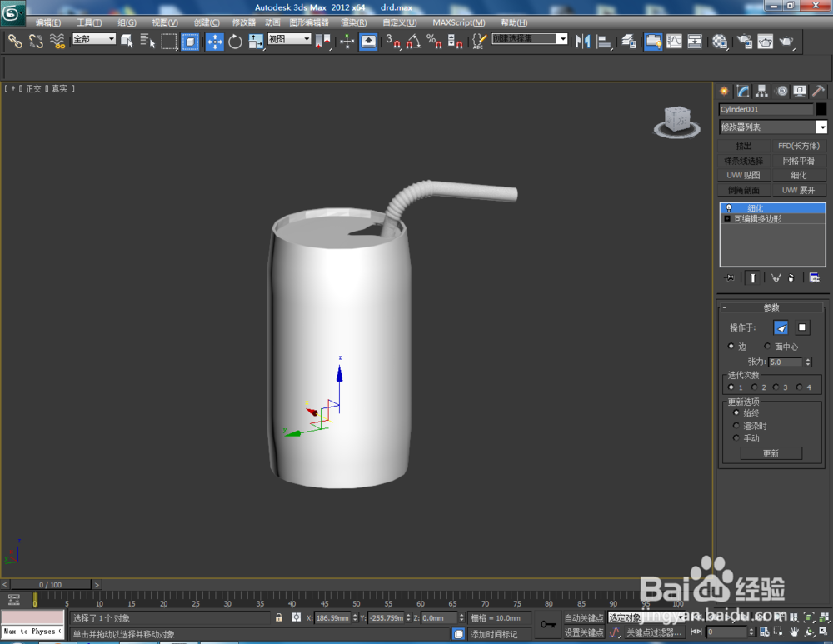Screen dimensions: 833x644
Task: Click the object color swatch
Action: point(821,109)
